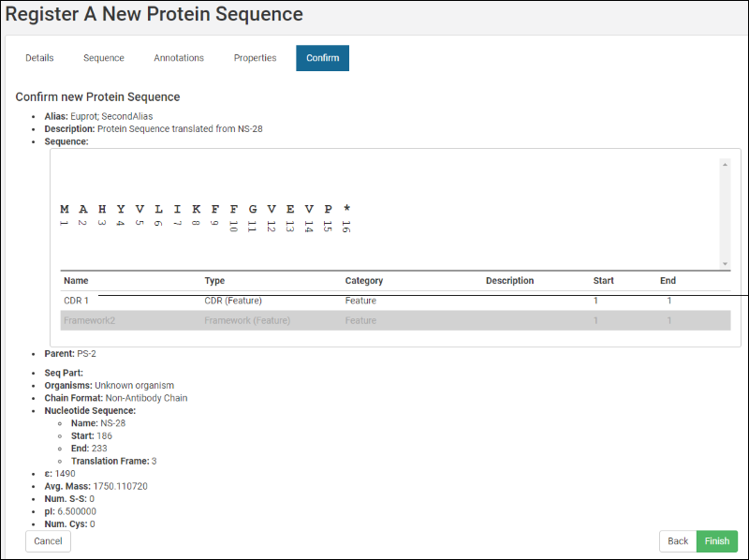Go back with the Back button
Screen dimensions: 749x560
pos(678,541)
